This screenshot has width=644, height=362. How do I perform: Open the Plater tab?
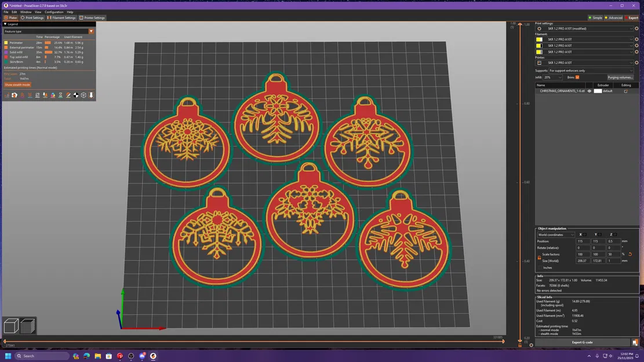coord(10,17)
